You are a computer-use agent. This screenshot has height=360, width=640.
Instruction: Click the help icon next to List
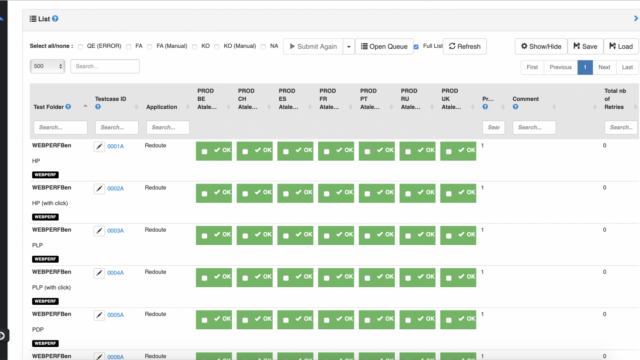[x=55, y=19]
